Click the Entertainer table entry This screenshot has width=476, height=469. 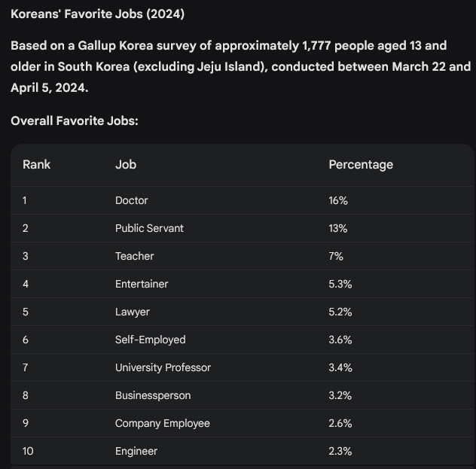point(142,284)
